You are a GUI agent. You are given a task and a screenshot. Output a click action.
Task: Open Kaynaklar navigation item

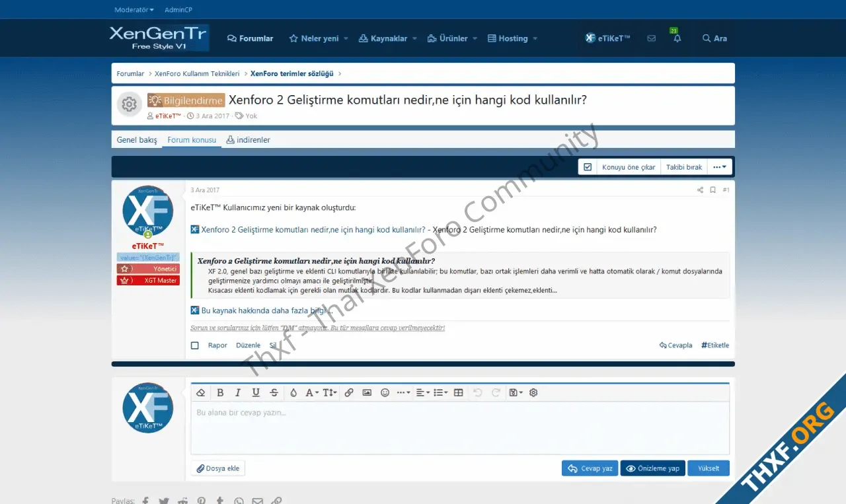383,38
